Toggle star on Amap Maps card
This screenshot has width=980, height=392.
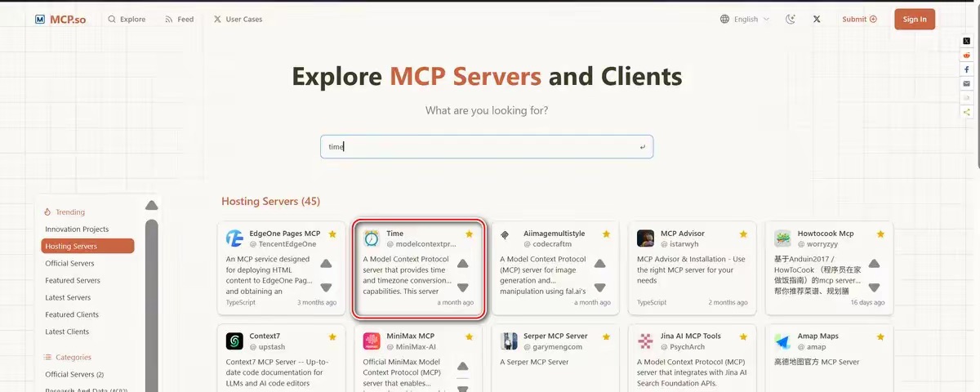click(x=880, y=336)
